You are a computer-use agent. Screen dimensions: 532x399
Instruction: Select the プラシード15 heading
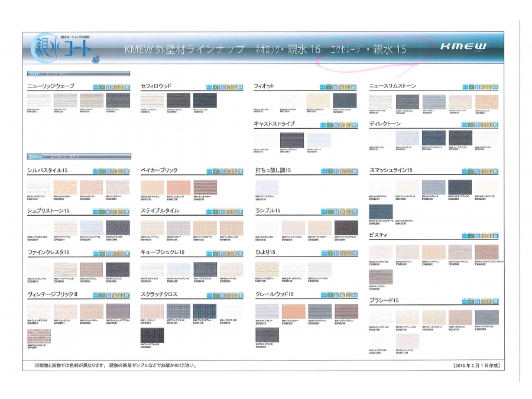click(x=384, y=300)
